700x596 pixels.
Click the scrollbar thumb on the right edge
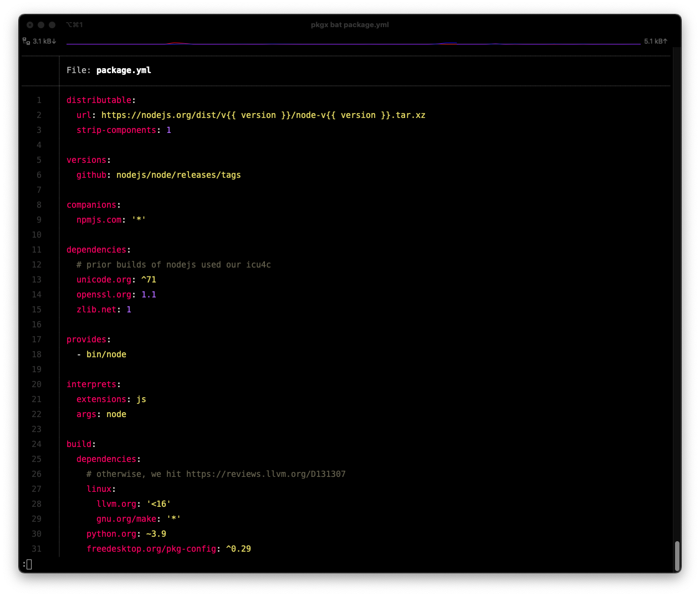(677, 556)
